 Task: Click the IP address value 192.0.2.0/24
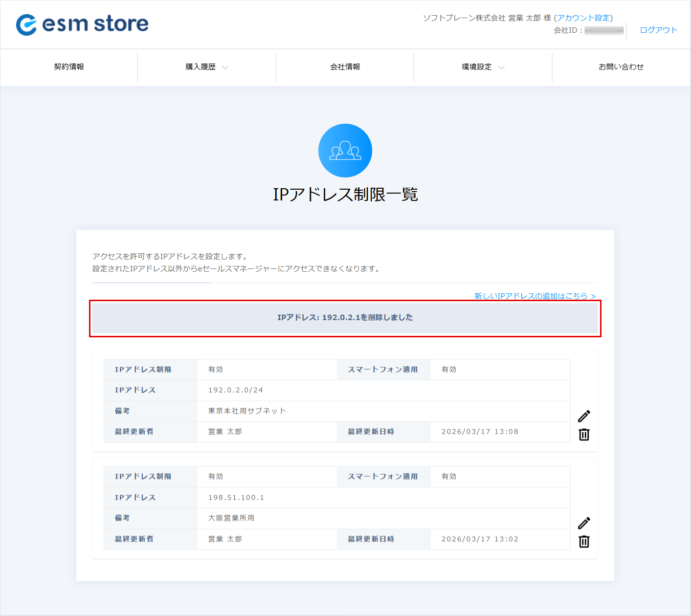click(236, 390)
